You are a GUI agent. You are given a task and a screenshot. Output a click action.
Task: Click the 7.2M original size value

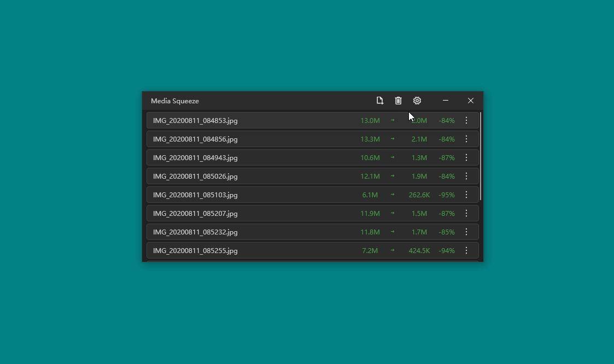tap(370, 251)
